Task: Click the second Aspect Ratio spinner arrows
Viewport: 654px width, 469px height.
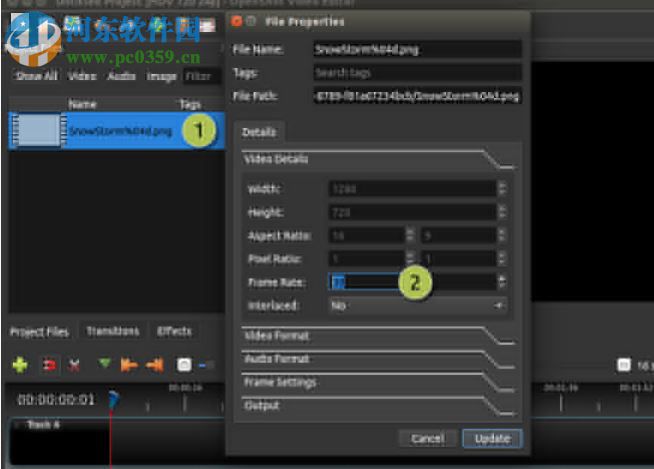Action: [x=502, y=236]
